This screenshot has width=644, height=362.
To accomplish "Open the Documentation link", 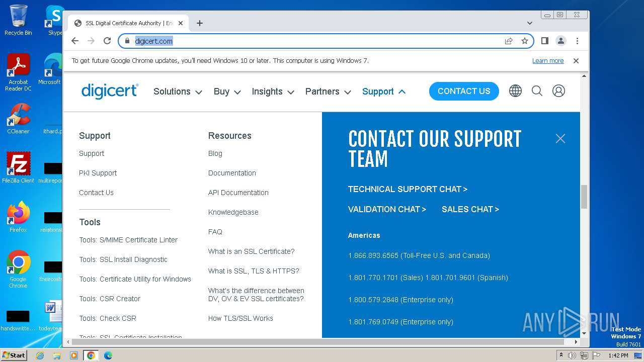I will (x=232, y=173).
